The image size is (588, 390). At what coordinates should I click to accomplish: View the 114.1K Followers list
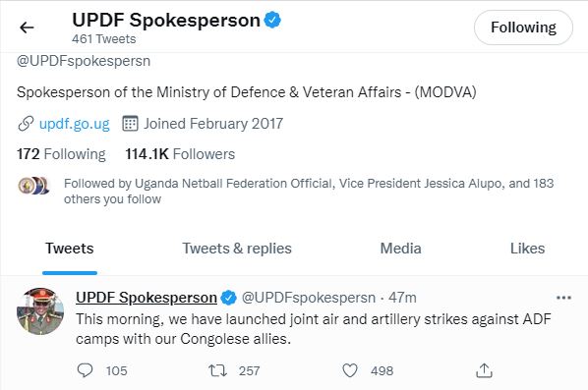click(180, 154)
